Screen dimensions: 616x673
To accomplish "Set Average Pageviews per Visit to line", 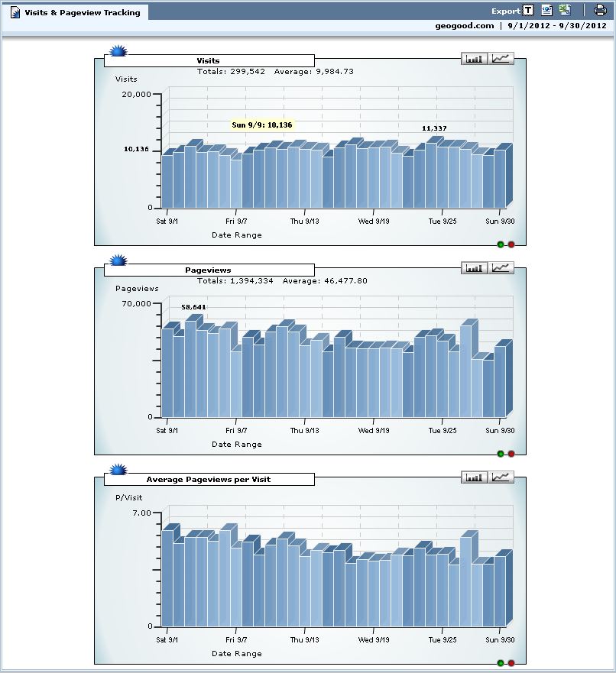I will click(x=502, y=477).
